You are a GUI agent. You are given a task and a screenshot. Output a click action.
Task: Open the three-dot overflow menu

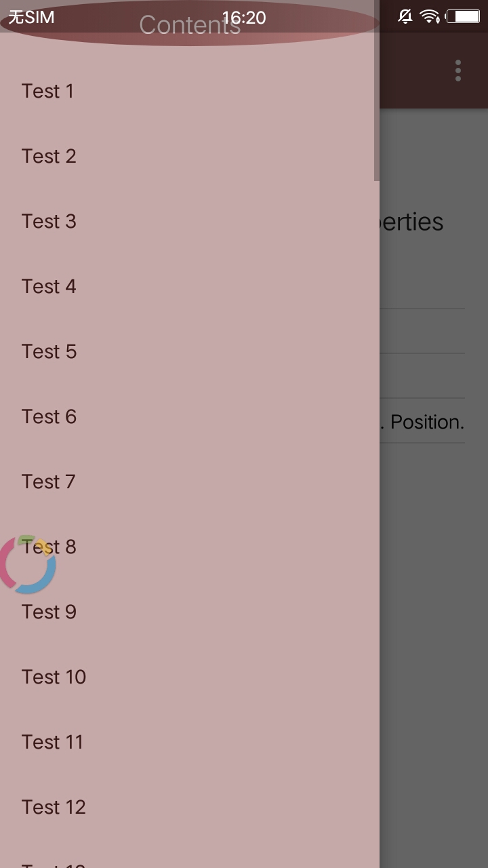pos(458,71)
